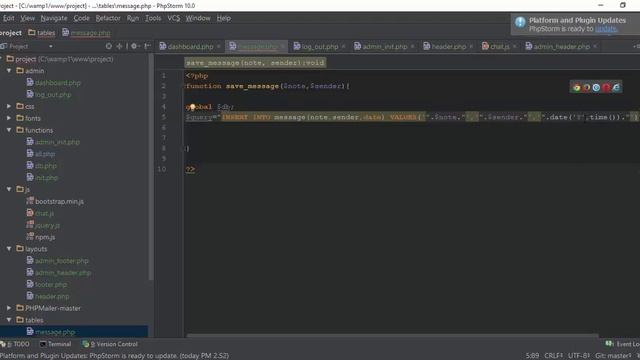Open the Help menu

[x=223, y=18]
